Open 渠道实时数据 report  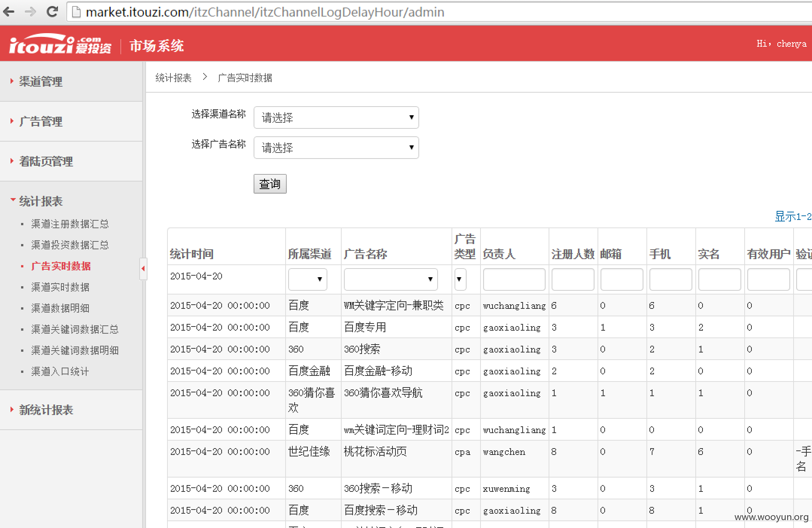(60, 287)
